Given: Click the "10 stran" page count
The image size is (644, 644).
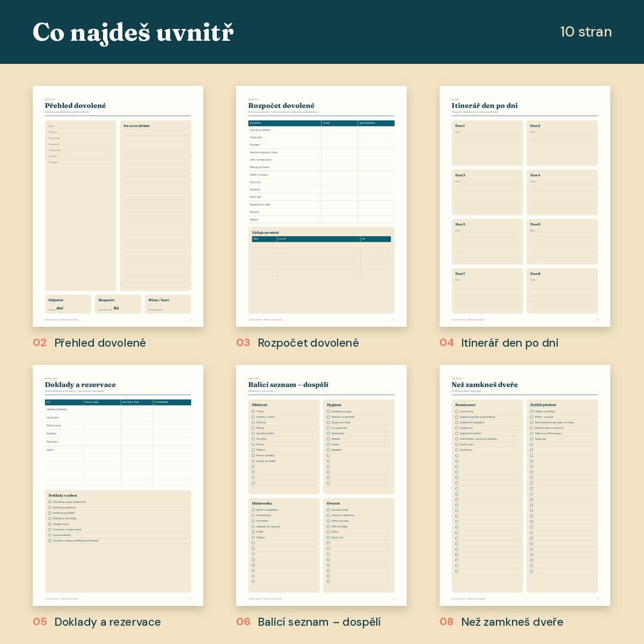Looking at the screenshot, I should point(586,32).
